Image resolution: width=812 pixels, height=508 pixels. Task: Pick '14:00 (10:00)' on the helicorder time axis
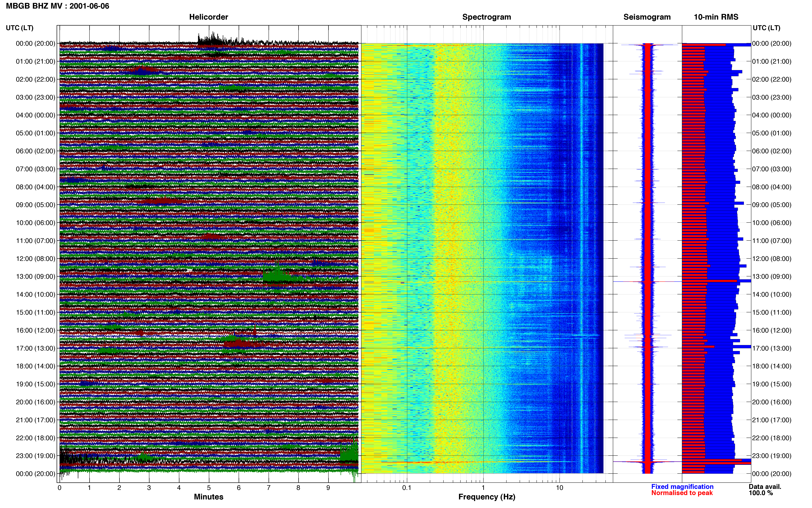36,294
